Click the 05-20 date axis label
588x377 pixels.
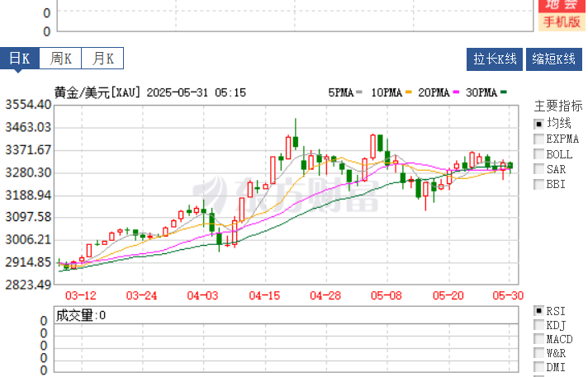tap(448, 295)
